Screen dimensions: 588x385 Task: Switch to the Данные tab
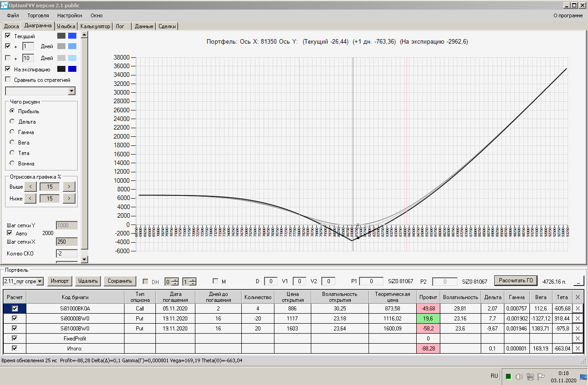point(144,26)
